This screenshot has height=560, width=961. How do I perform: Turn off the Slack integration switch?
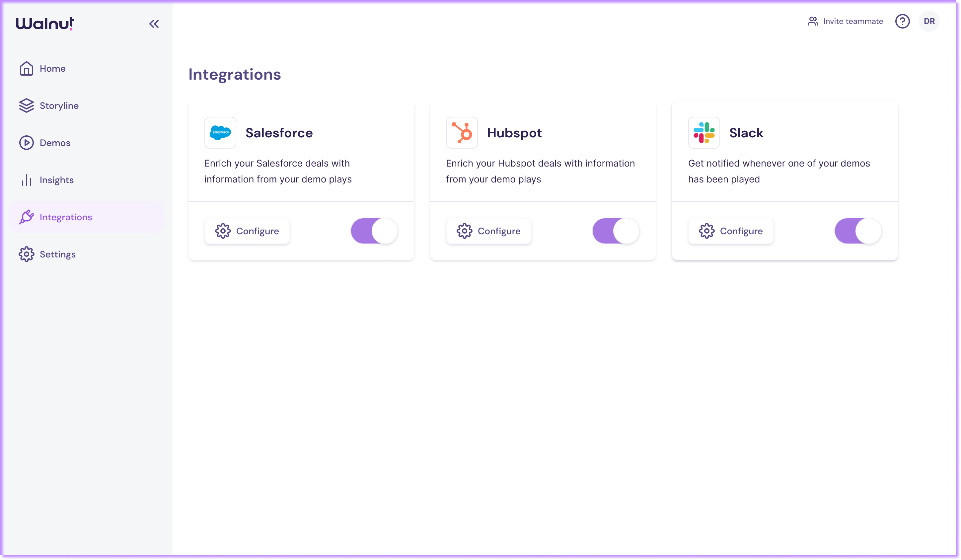coord(858,231)
